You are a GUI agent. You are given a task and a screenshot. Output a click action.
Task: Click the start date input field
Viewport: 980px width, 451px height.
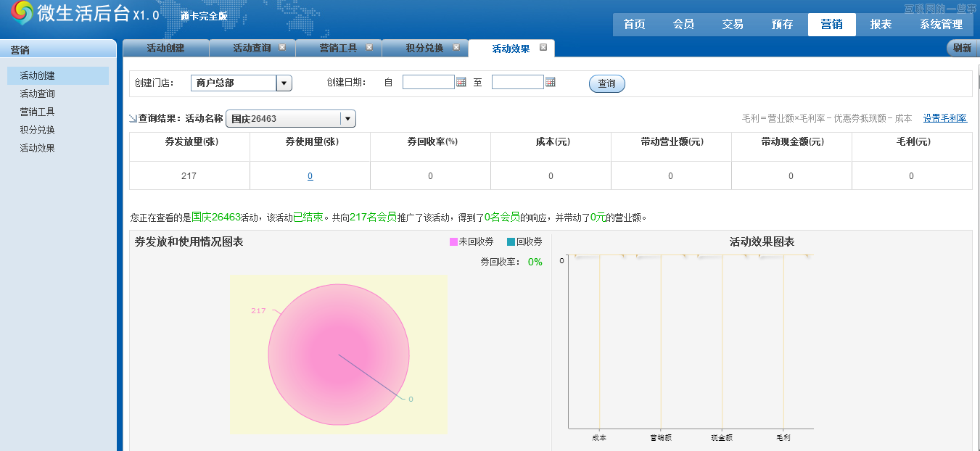coord(429,82)
